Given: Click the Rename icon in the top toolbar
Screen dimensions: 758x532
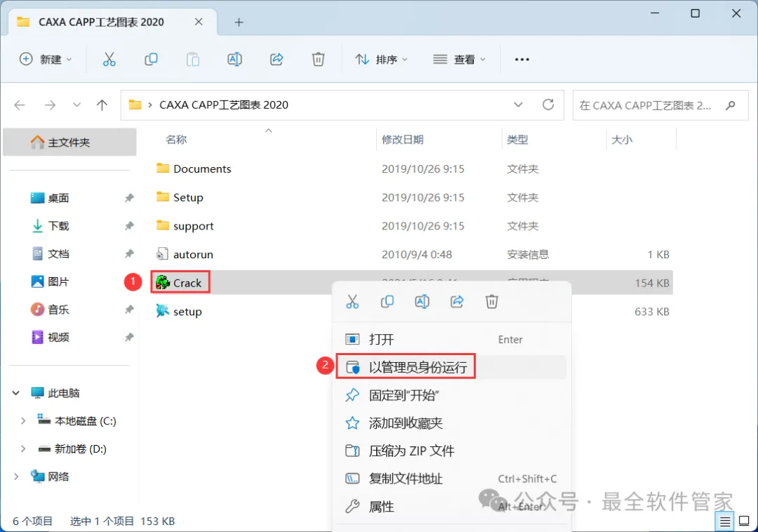Looking at the screenshot, I should (x=234, y=60).
